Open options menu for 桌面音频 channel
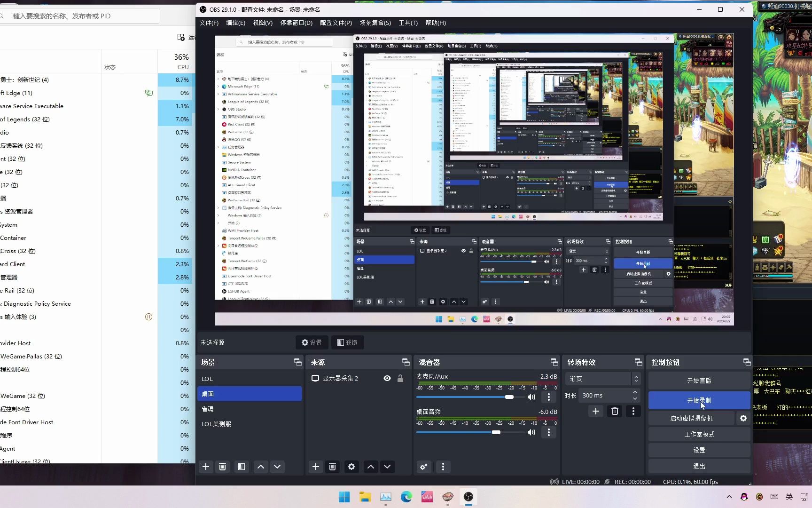812x508 pixels. (x=549, y=432)
